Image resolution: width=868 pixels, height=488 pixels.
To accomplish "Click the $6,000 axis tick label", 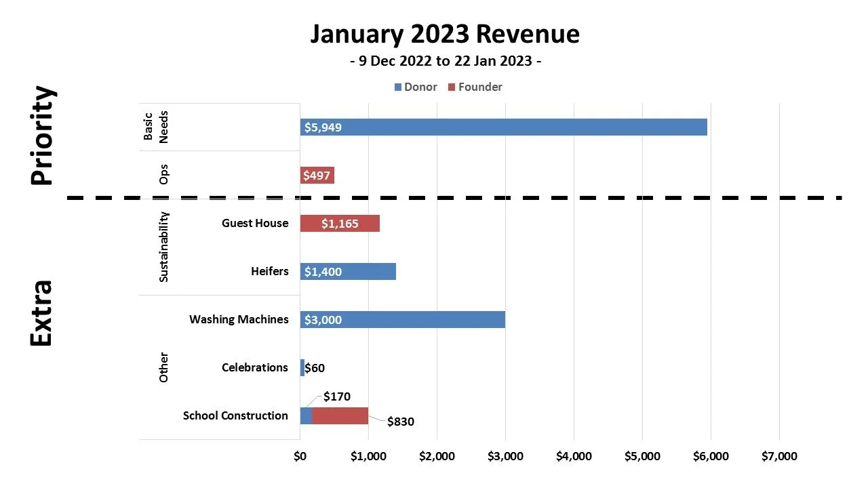I will click(x=711, y=456).
